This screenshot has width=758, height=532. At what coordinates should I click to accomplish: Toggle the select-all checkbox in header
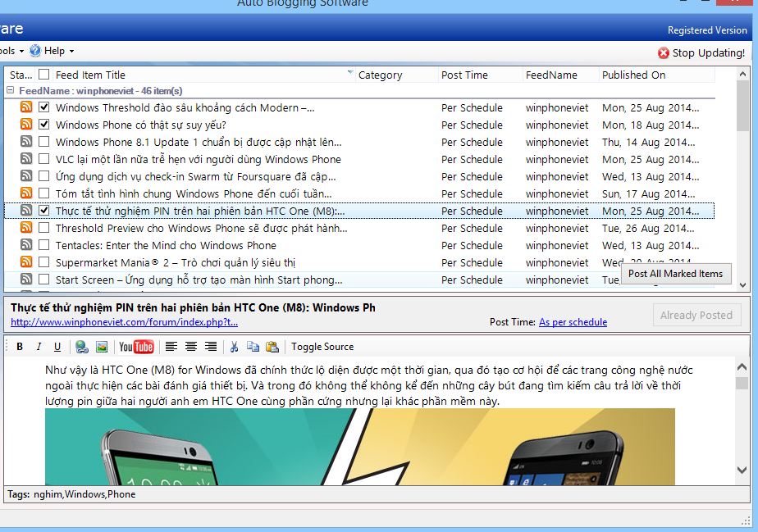[x=44, y=75]
